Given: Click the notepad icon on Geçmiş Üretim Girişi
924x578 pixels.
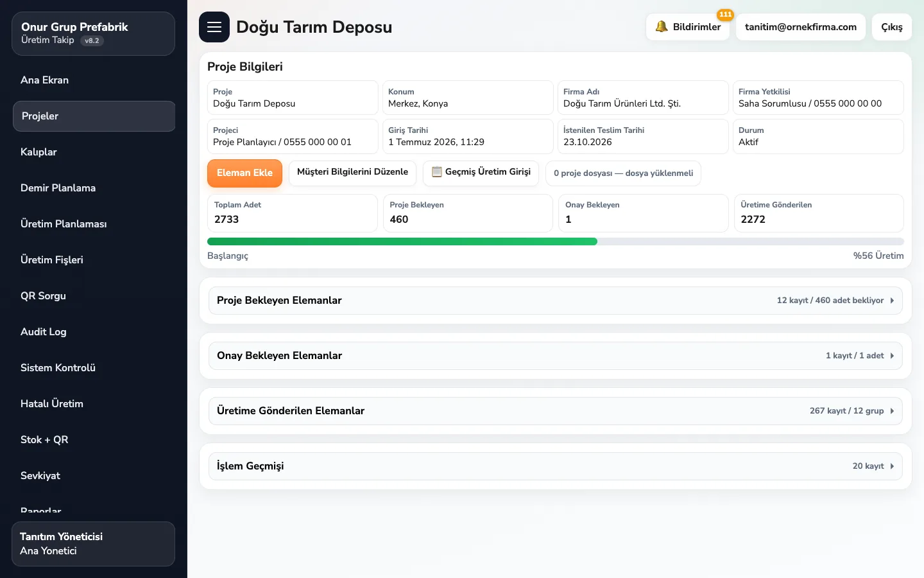Looking at the screenshot, I should pos(437,171).
